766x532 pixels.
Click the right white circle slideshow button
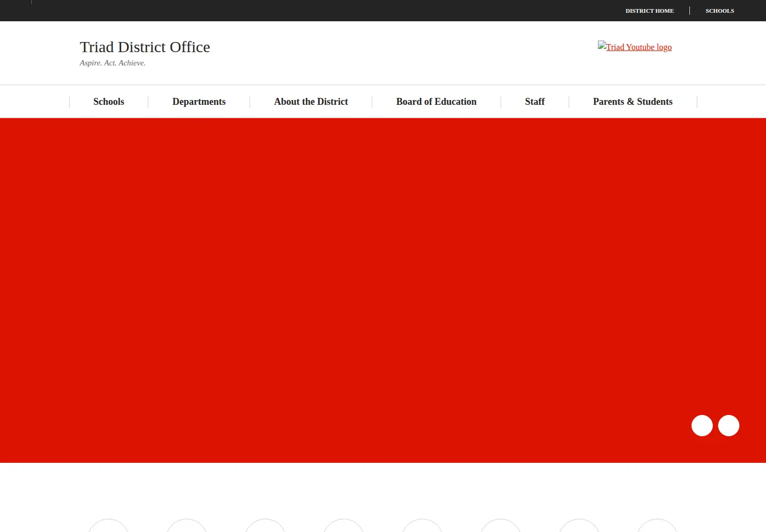(x=729, y=426)
